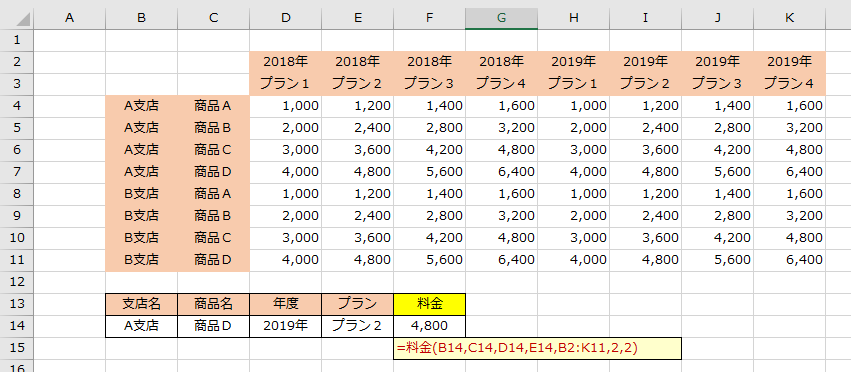
Task: Select row 12 header
Action: point(16,282)
